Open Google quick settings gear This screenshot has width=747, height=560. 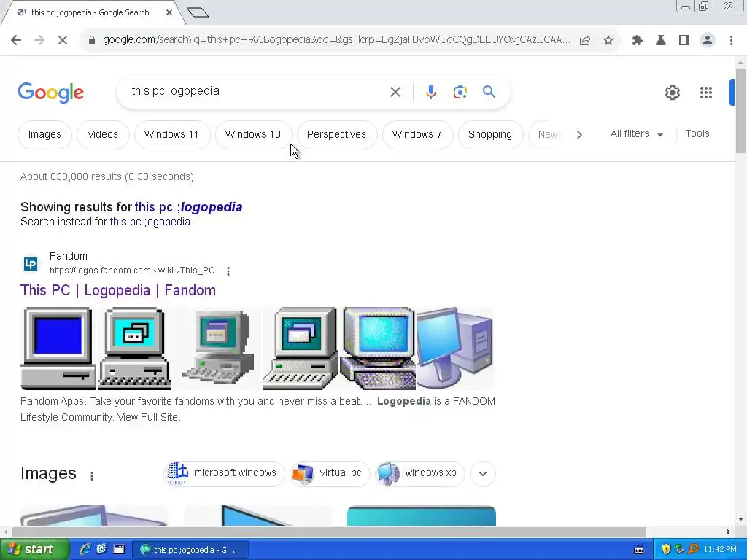[x=672, y=93]
